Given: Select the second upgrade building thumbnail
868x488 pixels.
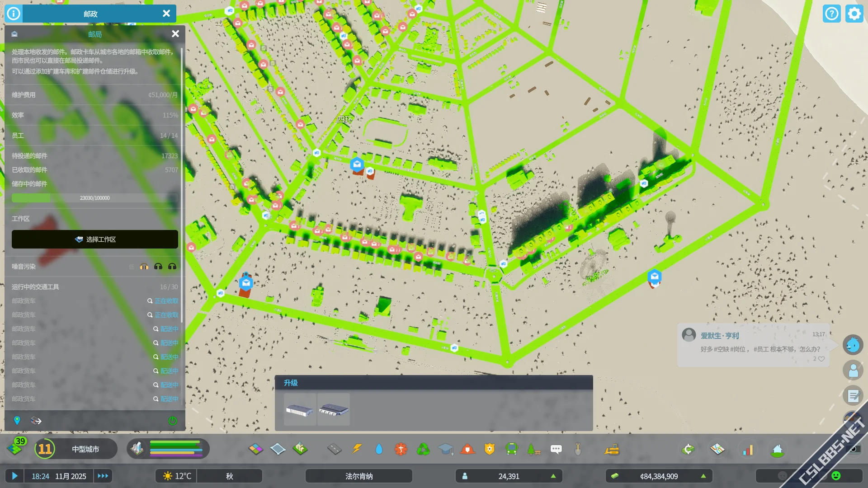Looking at the screenshot, I should [334, 409].
